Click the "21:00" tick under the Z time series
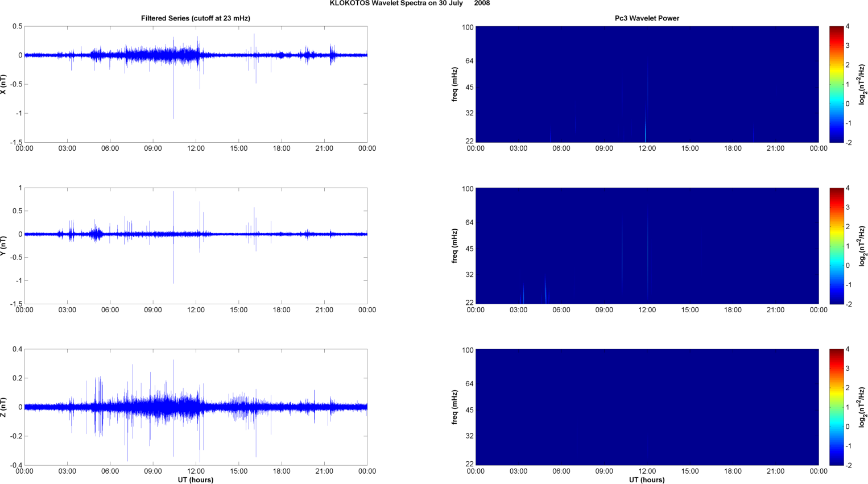 click(x=324, y=471)
